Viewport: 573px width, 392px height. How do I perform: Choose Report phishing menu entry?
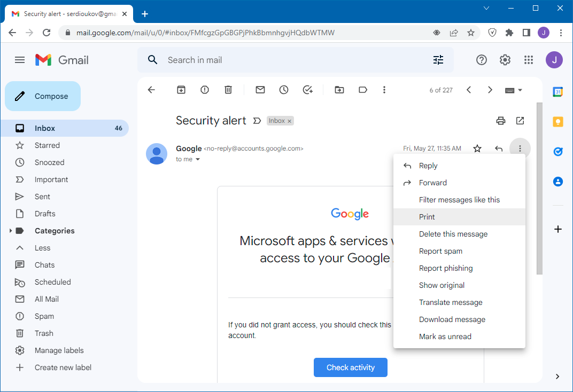pos(459,268)
